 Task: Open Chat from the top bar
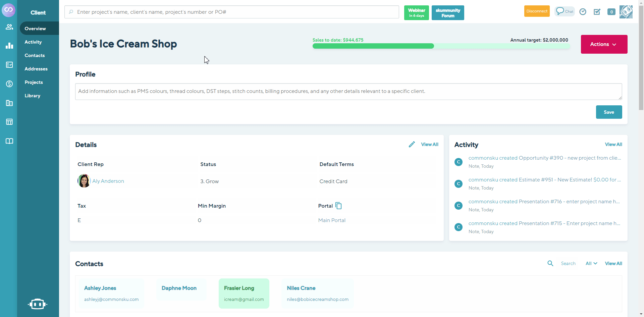tap(565, 11)
